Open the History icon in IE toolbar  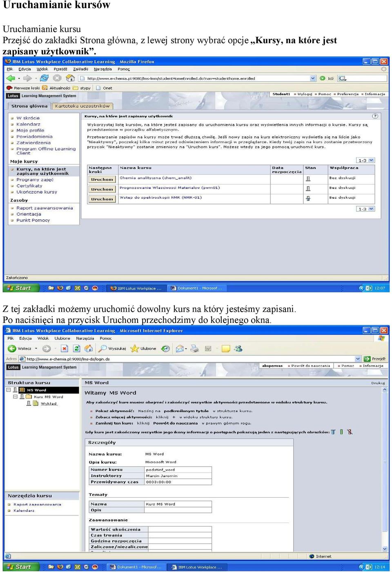coord(165,349)
